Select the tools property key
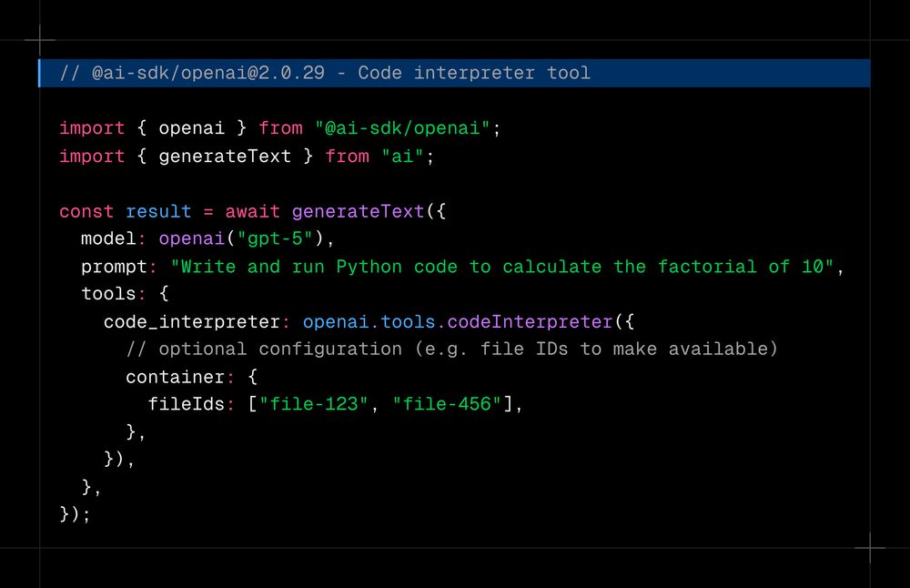The image size is (910, 588). point(109,293)
